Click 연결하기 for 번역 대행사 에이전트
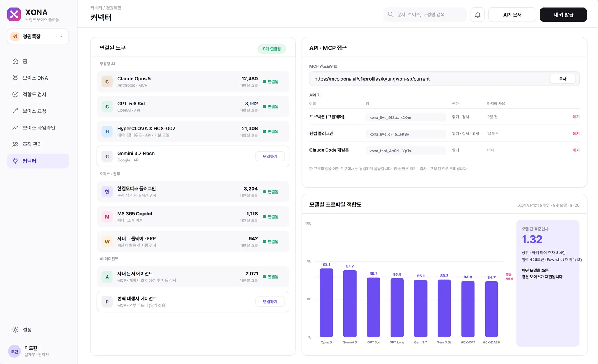Screen dimensions: 598x364 pos(270,302)
